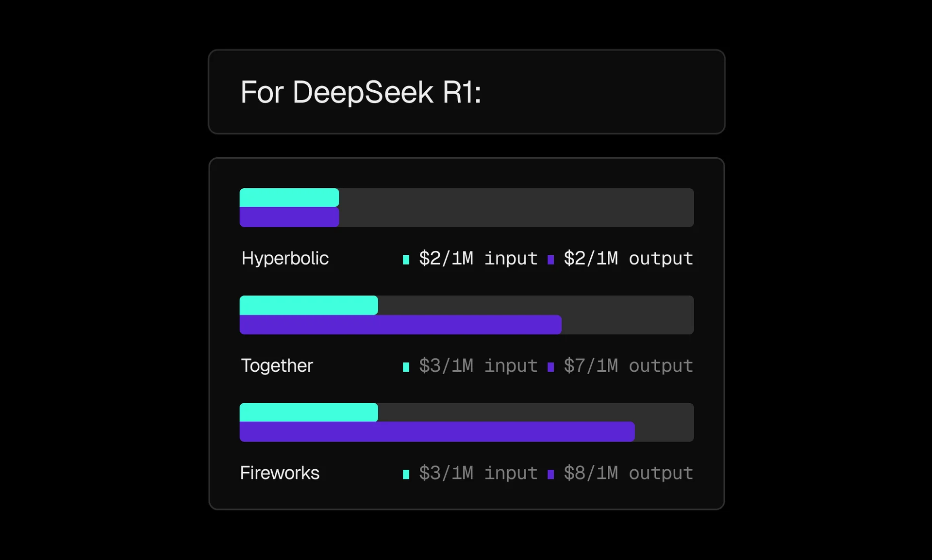Click purple legend square before "$8/1M output"
This screenshot has width=932, height=560.
[x=550, y=474]
